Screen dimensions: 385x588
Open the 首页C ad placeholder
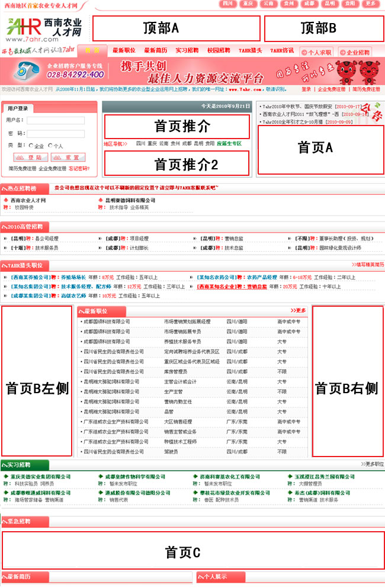(x=192, y=550)
